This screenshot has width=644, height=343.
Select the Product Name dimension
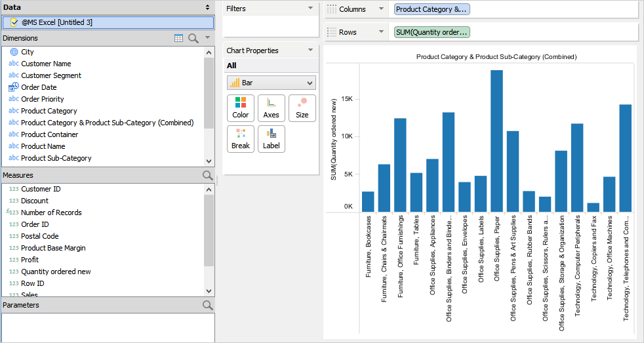pos(43,146)
